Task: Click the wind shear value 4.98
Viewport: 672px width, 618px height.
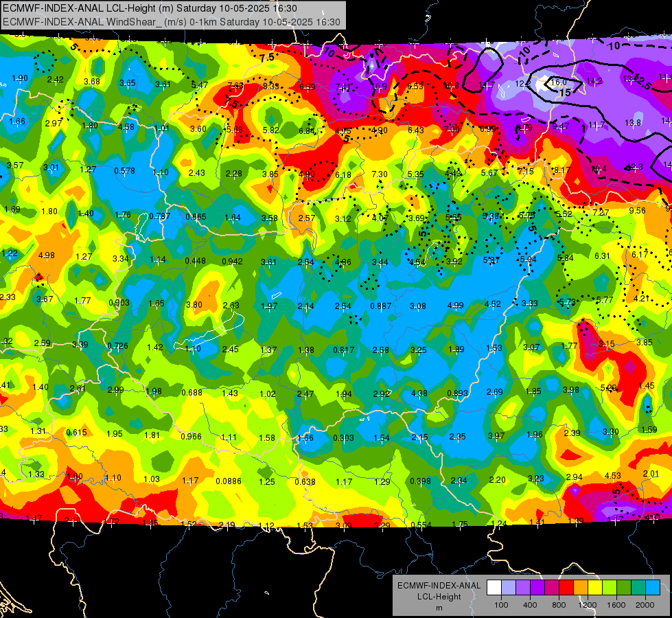Action: (x=46, y=255)
